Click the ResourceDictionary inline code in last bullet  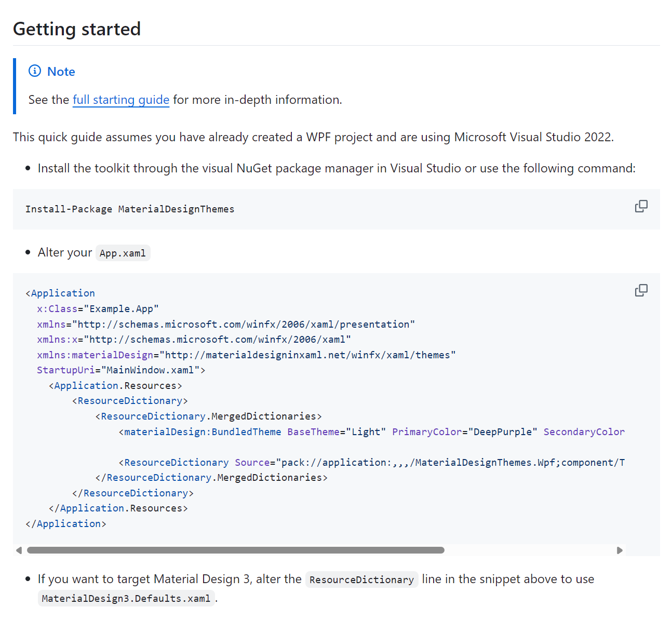pyautogui.click(x=361, y=580)
